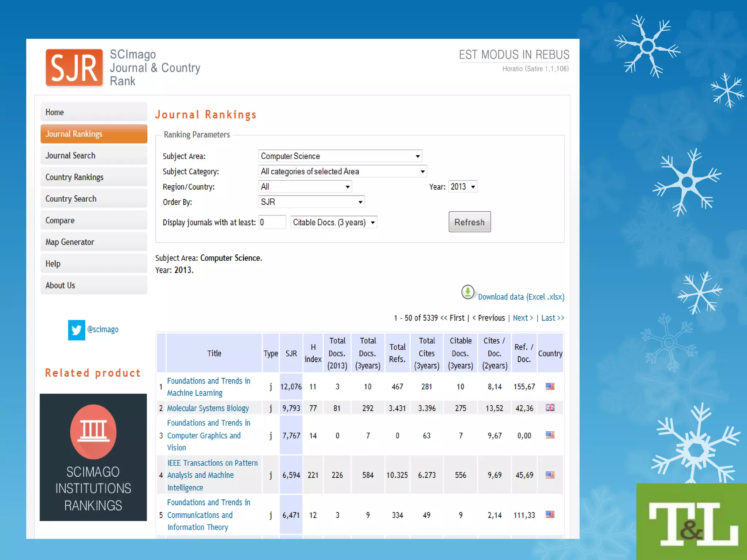Open About Us in the sidebar
Screen dimensions: 747x560
click(94, 285)
